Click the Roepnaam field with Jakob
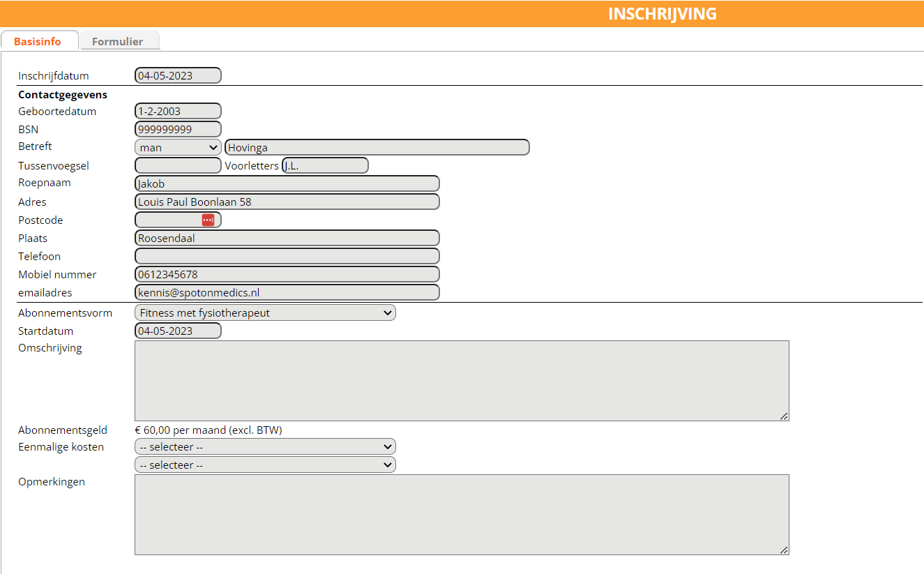 click(287, 183)
